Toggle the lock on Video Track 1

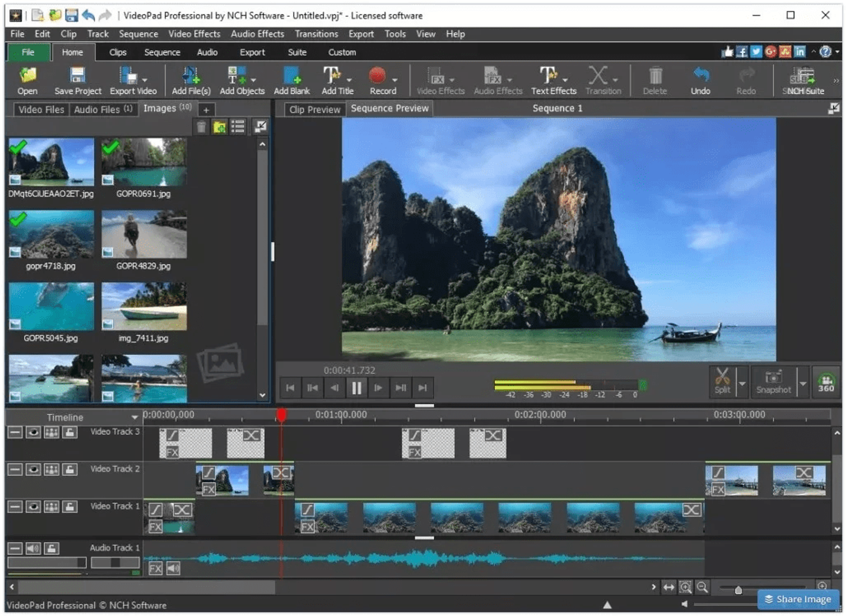(x=69, y=506)
